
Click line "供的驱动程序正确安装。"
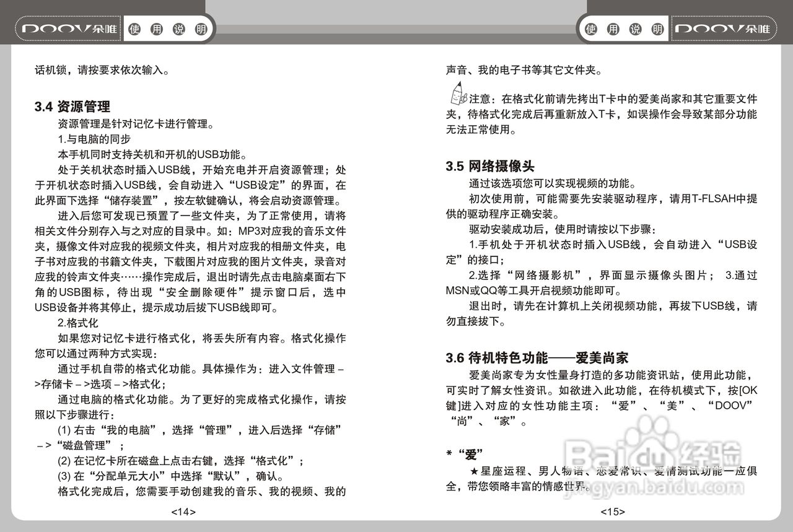[504, 214]
